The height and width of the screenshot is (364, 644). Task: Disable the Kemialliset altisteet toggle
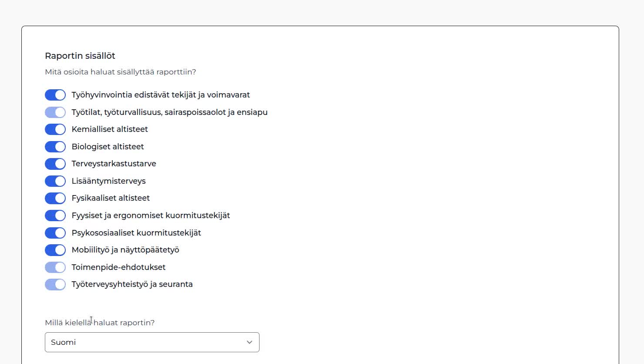point(55,129)
